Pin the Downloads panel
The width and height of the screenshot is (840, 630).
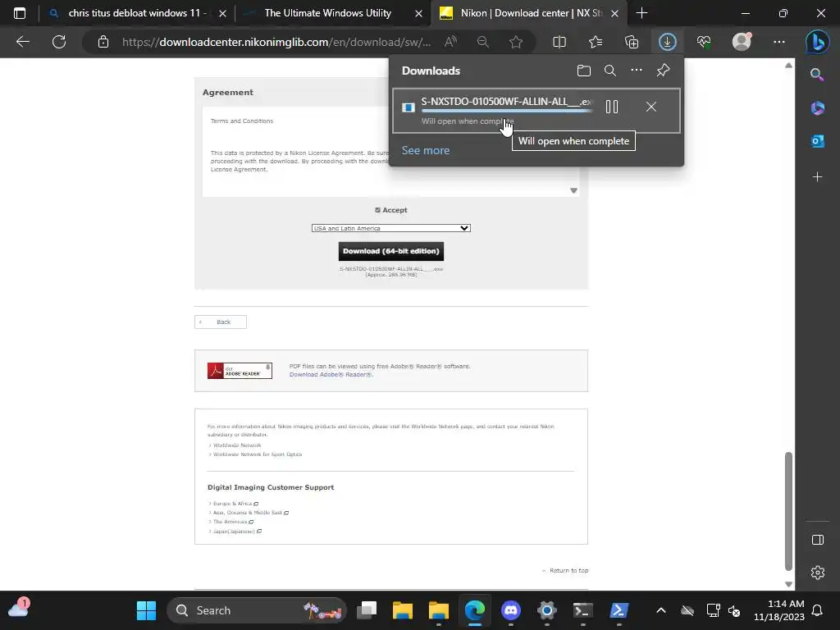(x=663, y=71)
